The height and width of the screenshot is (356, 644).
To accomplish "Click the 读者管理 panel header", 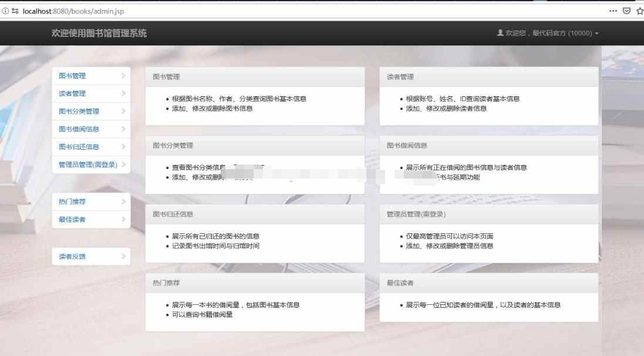I will pos(489,77).
